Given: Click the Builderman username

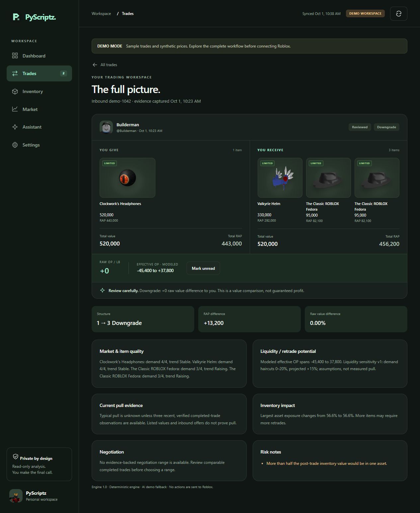Looking at the screenshot, I should 128,125.
